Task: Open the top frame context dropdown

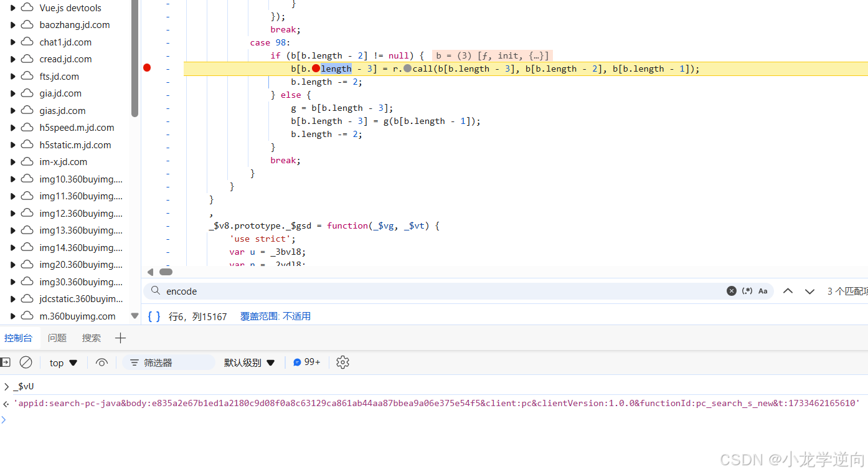Action: 62,362
